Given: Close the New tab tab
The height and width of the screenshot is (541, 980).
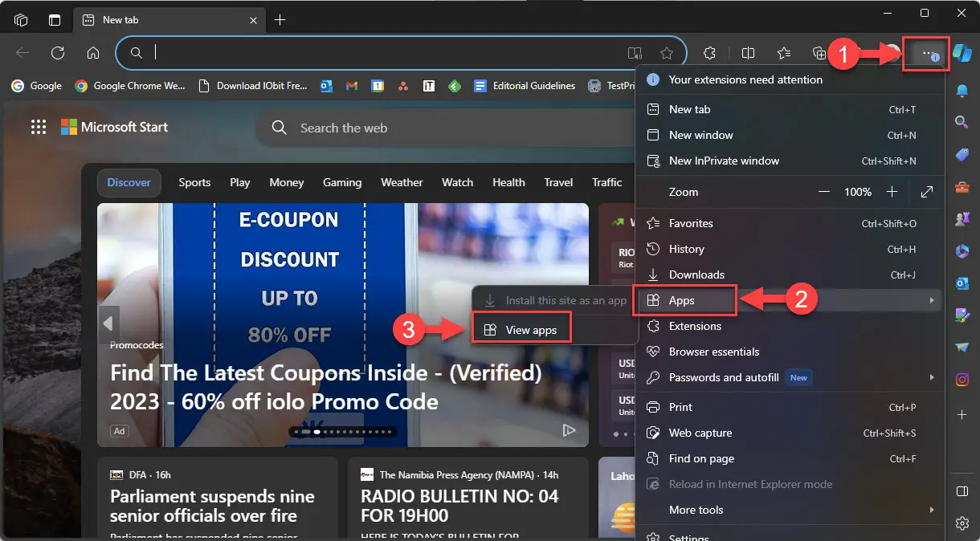Looking at the screenshot, I should (x=252, y=19).
